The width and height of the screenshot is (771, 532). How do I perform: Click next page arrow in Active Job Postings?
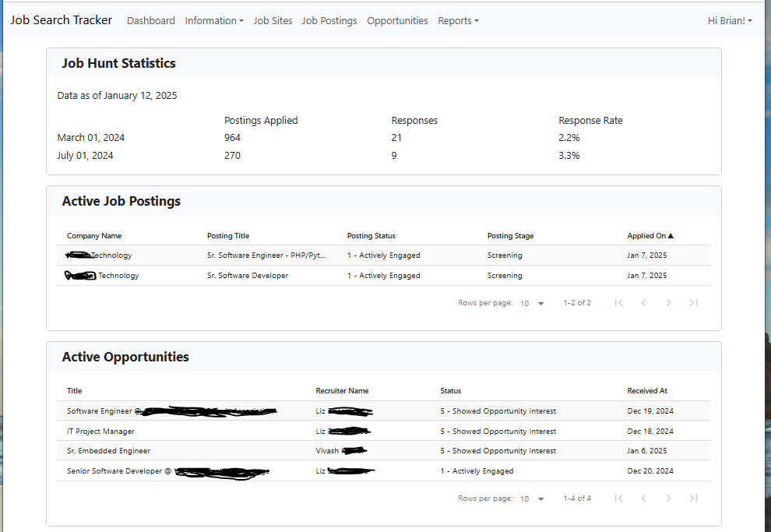[668, 303]
